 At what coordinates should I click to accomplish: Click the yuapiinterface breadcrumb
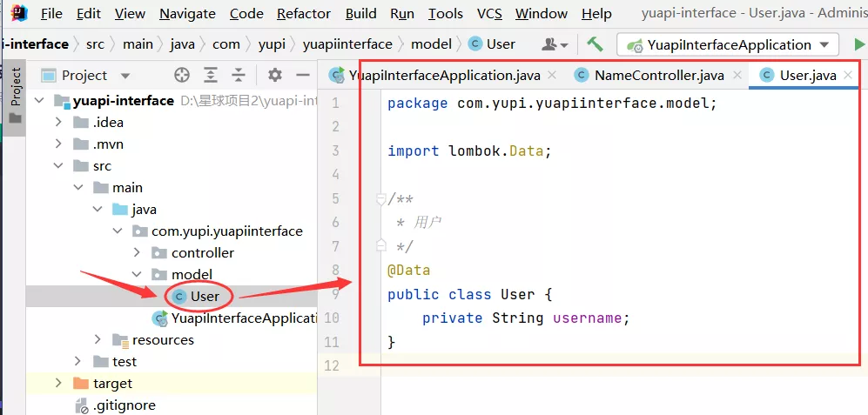347,44
